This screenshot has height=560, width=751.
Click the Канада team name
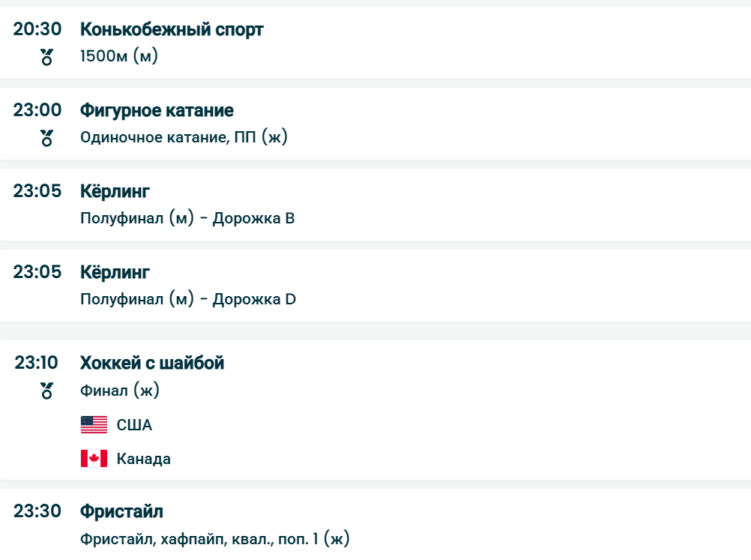[143, 458]
